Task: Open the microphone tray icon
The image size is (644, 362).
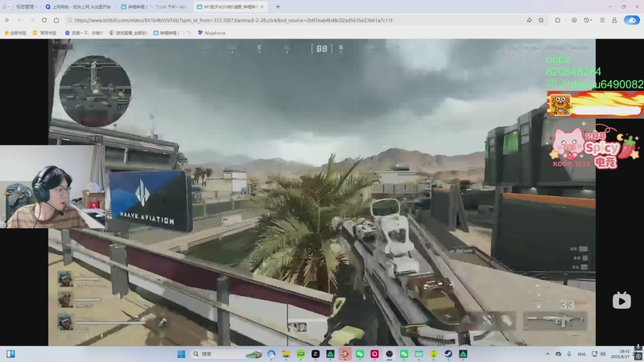Action: (569, 354)
